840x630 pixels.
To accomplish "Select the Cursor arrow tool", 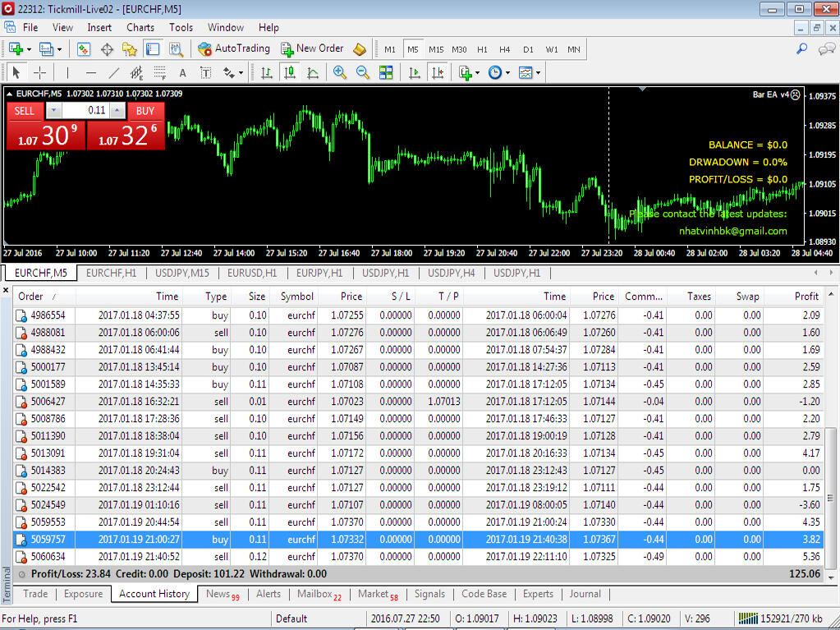I will pyautogui.click(x=16, y=72).
